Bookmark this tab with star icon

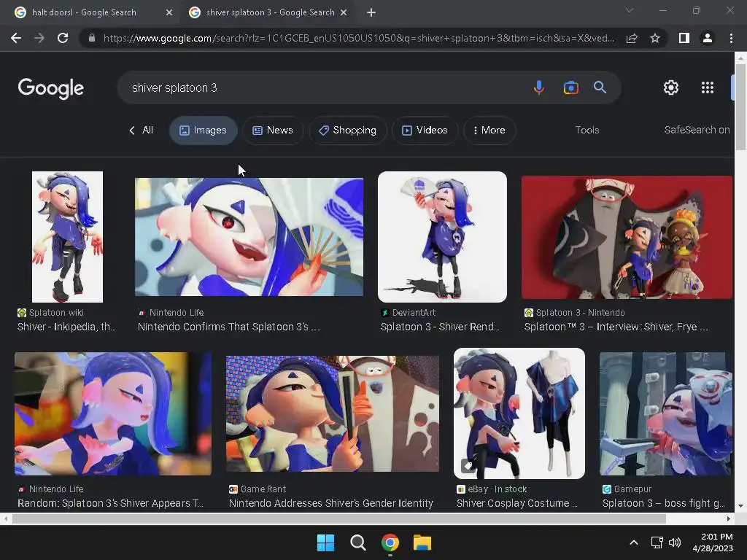[655, 38]
